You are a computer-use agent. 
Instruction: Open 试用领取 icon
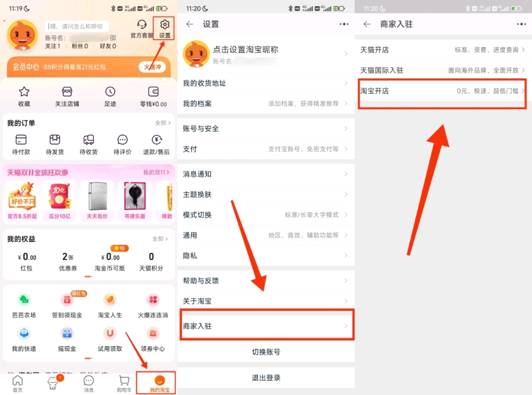click(110, 333)
